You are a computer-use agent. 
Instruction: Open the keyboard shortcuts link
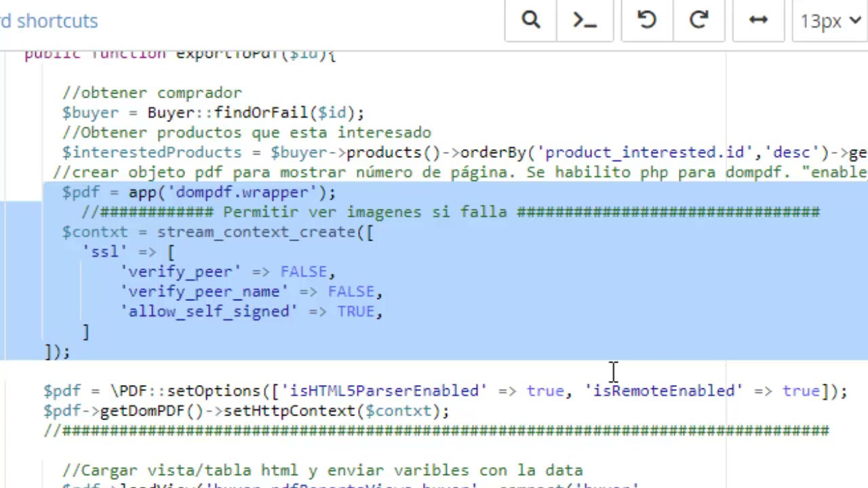click(49, 21)
